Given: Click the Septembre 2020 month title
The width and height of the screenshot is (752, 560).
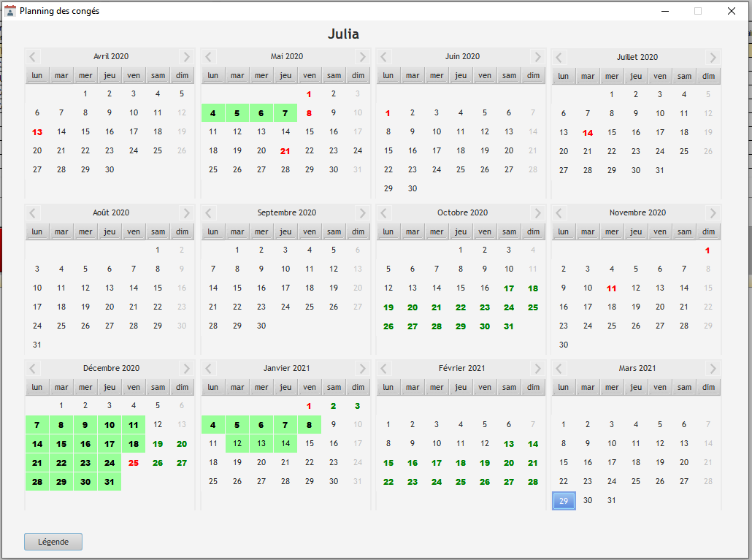Looking at the screenshot, I should pos(286,212).
